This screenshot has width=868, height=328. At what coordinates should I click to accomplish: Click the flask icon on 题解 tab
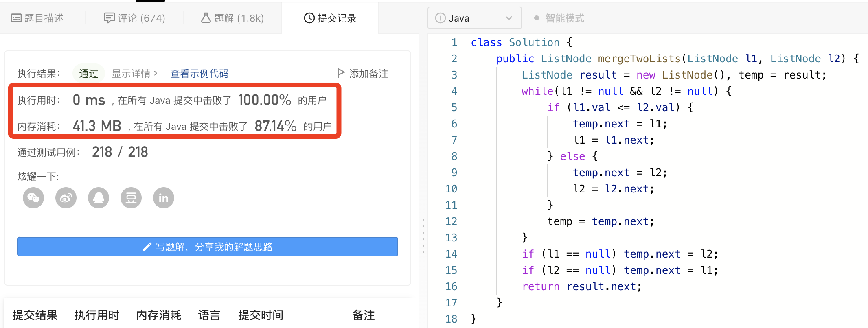206,18
